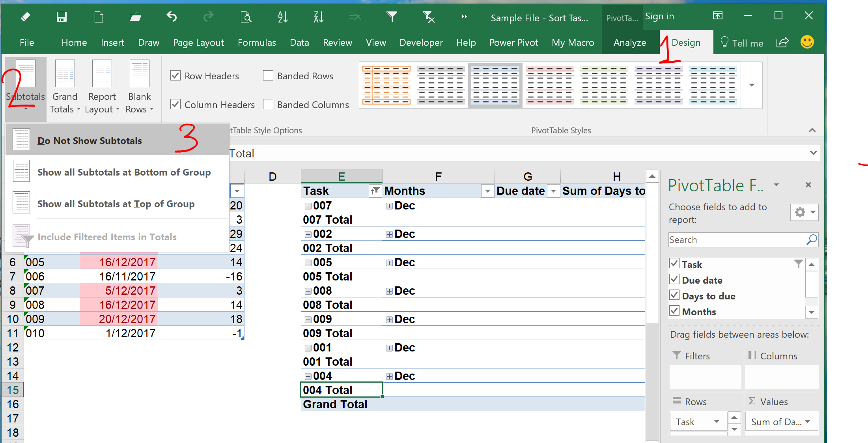
Task: Uncheck the Due date field checkbox
Action: (674, 280)
